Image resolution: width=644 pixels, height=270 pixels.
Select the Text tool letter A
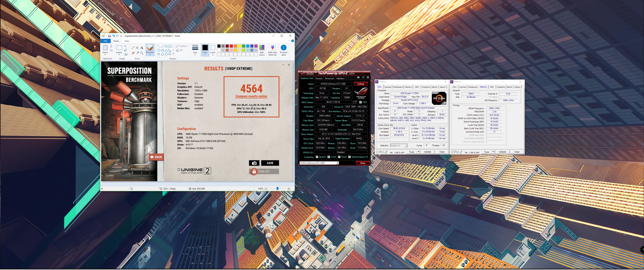click(142, 48)
